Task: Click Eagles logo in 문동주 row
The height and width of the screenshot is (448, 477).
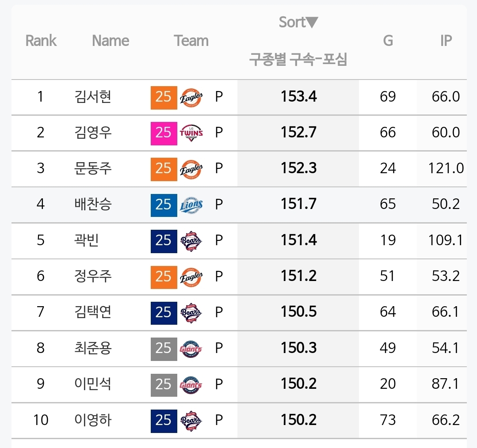Action: point(191,169)
